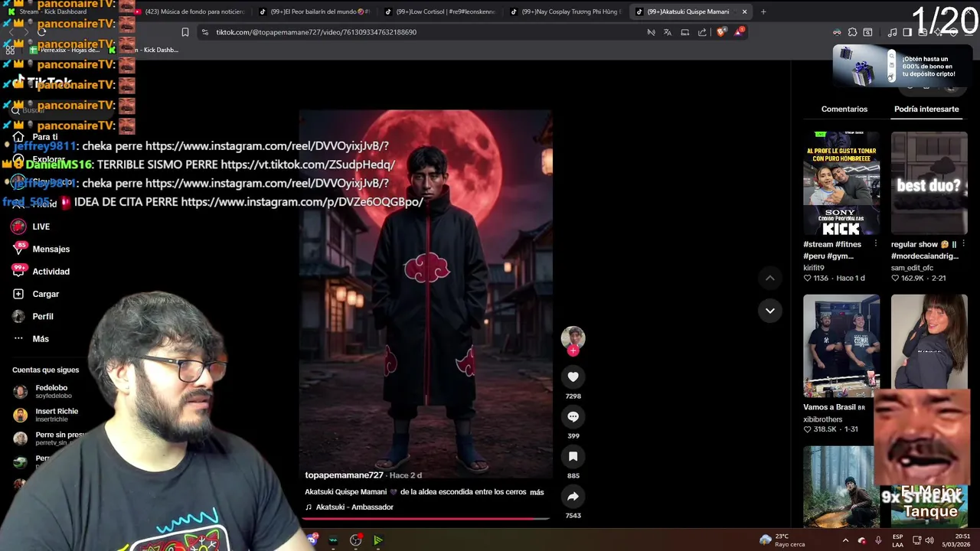Close the Akatsuki Quispe Mamani tab
Screen dimensions: 980x551
[x=744, y=11]
